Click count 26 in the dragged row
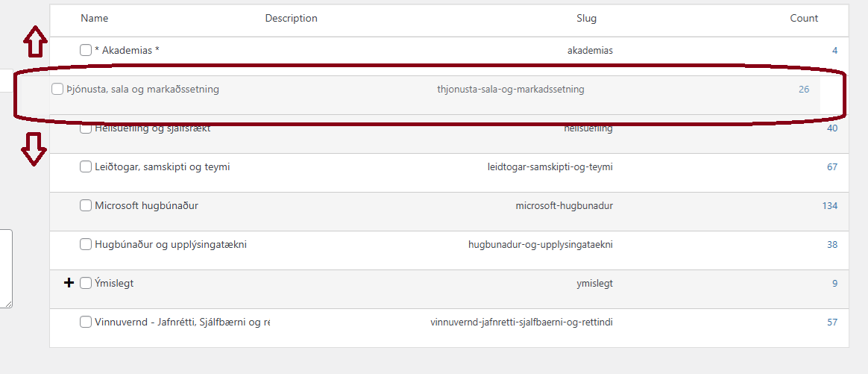The width and height of the screenshot is (868, 374). 803,89
